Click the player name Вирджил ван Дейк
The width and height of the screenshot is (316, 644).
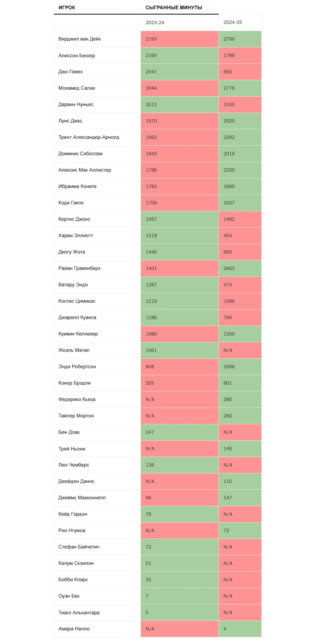79,39
